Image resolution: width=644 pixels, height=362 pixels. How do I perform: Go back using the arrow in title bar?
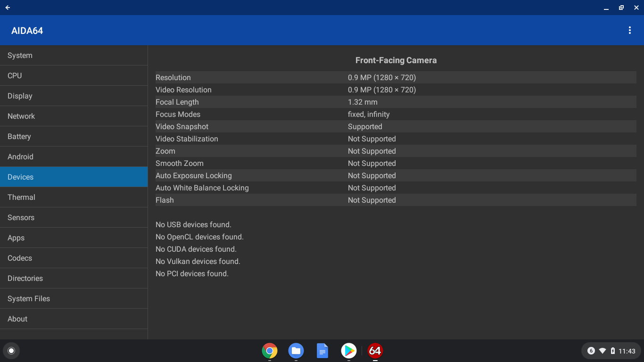click(8, 8)
